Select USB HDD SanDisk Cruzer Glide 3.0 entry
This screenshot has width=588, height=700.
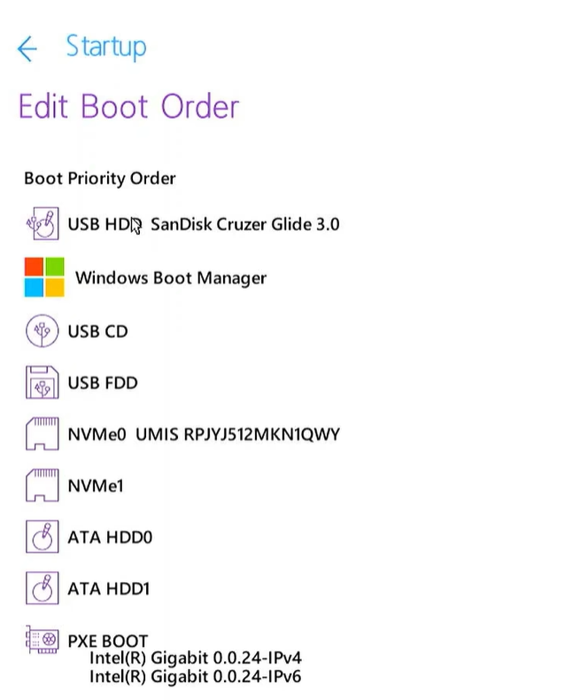(203, 224)
